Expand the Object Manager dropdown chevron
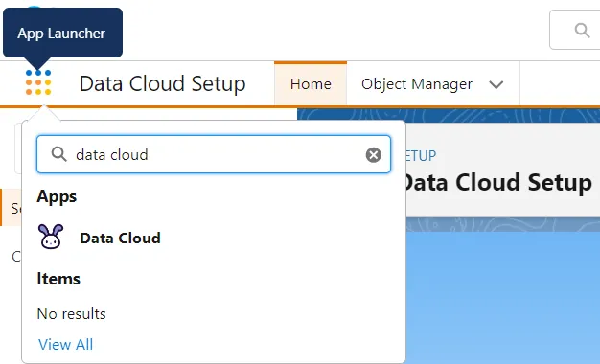This screenshot has width=600, height=364. pyautogui.click(x=496, y=84)
